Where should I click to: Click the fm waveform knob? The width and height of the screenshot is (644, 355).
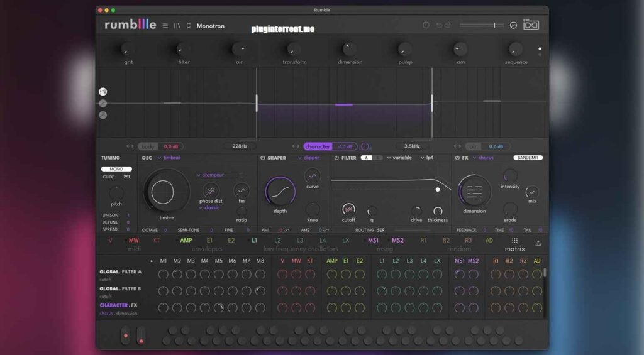pyautogui.click(x=241, y=190)
